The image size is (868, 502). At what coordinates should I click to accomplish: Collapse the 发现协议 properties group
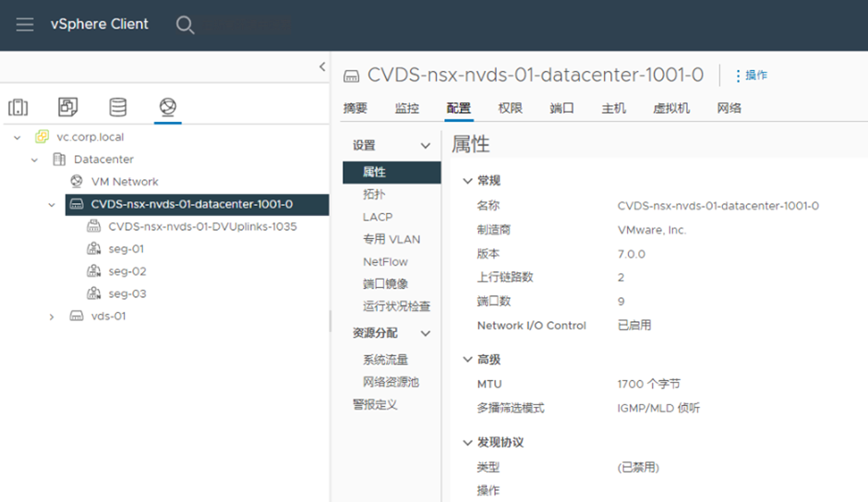(x=467, y=443)
